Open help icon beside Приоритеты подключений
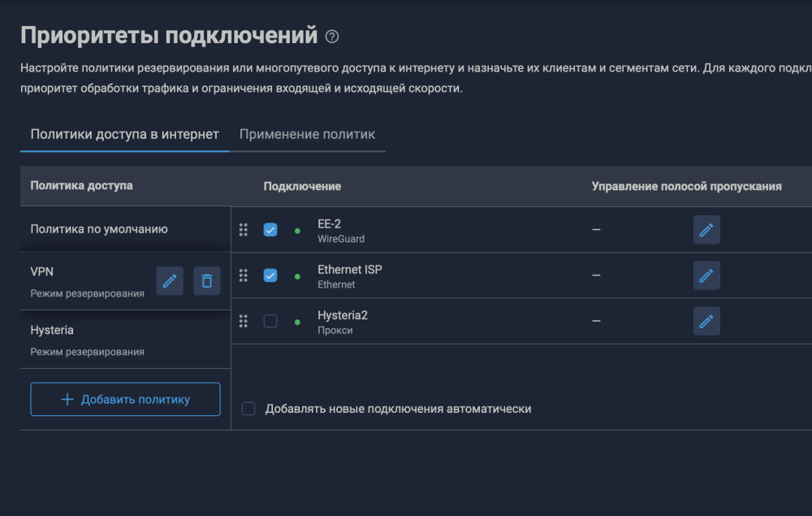Viewport: 812px width, 516px height. pyautogui.click(x=332, y=37)
